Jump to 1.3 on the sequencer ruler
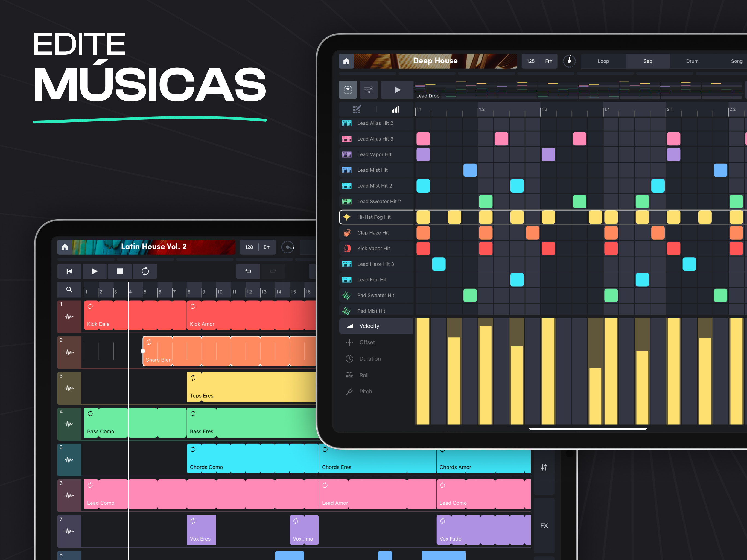Image resolution: width=747 pixels, height=560 pixels. click(x=544, y=109)
